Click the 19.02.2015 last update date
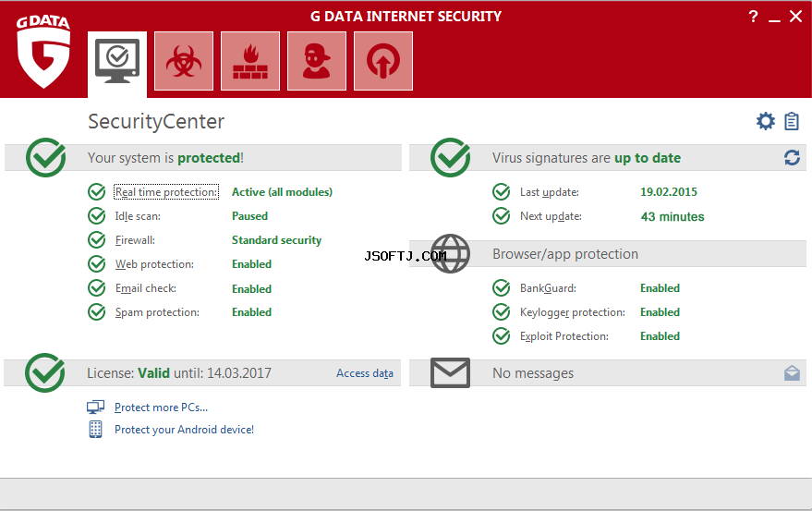This screenshot has height=511, width=812. pos(669,192)
